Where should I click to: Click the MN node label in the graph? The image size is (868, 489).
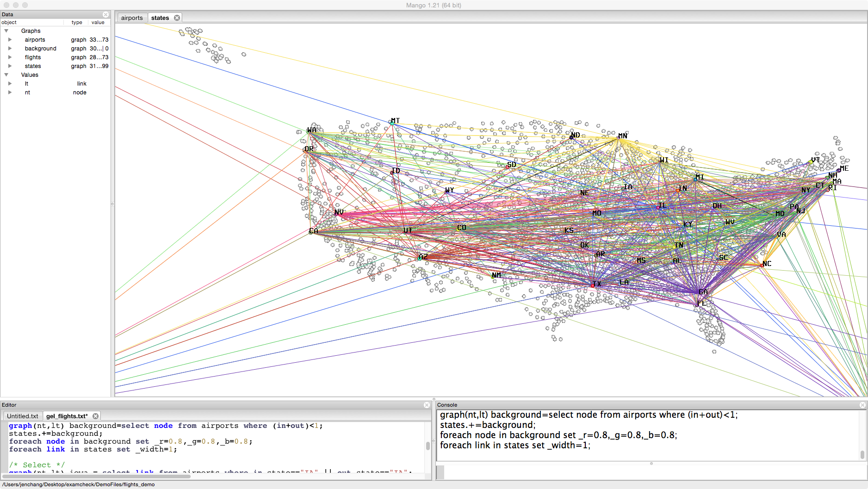tap(623, 136)
